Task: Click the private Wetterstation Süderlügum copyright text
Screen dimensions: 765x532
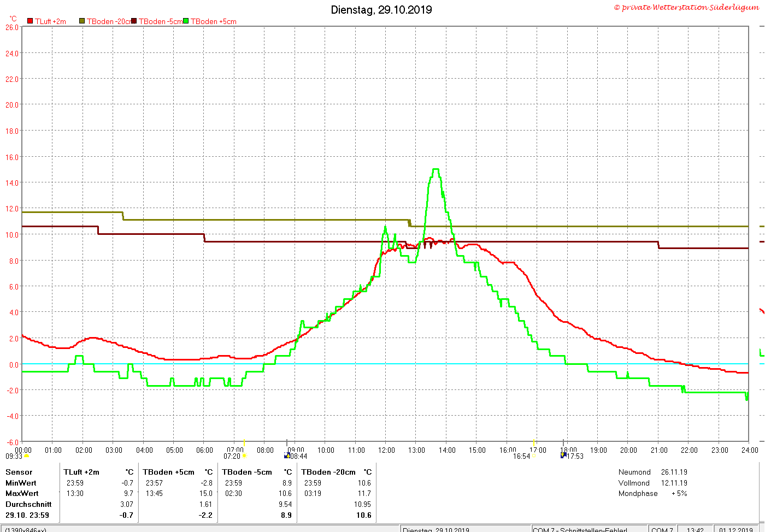Action: click(x=686, y=7)
